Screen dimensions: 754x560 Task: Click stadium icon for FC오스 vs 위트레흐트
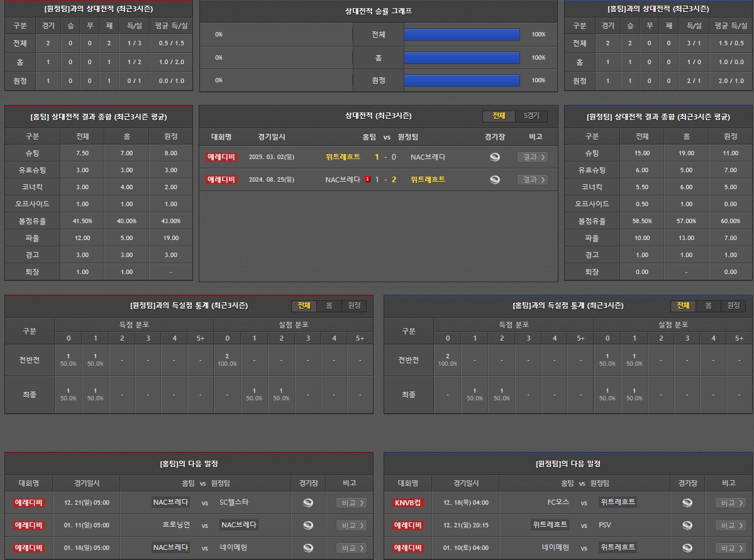687,503
